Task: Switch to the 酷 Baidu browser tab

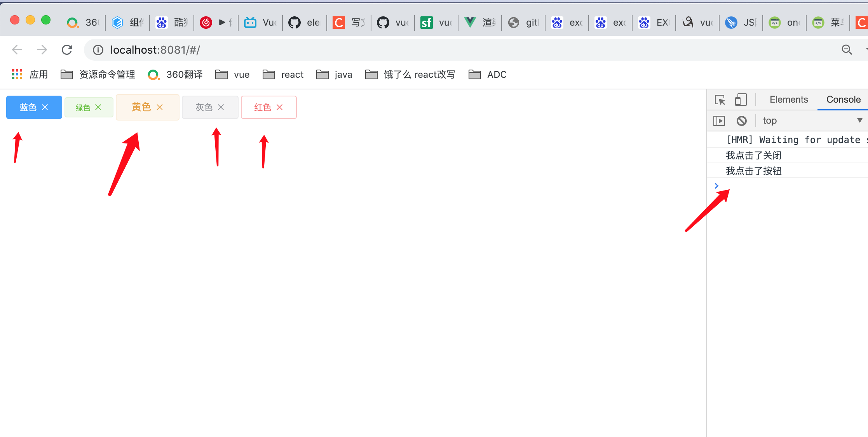Action: click(x=171, y=23)
